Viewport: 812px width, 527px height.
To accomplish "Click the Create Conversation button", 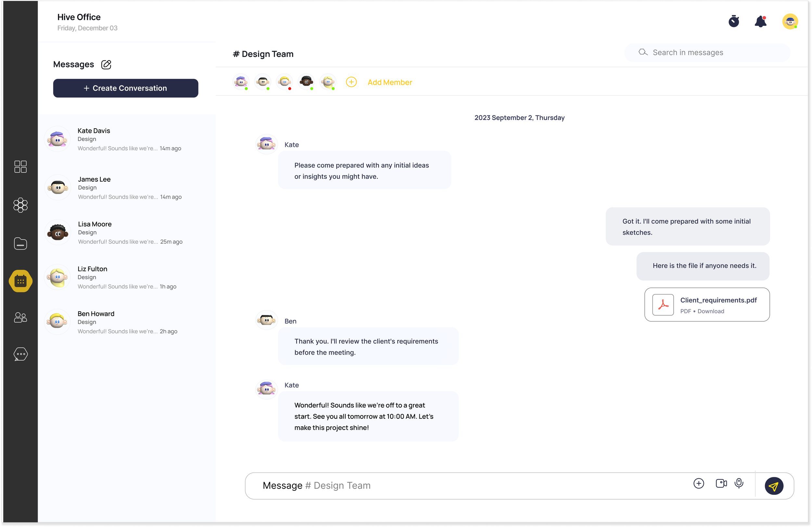I will point(126,88).
